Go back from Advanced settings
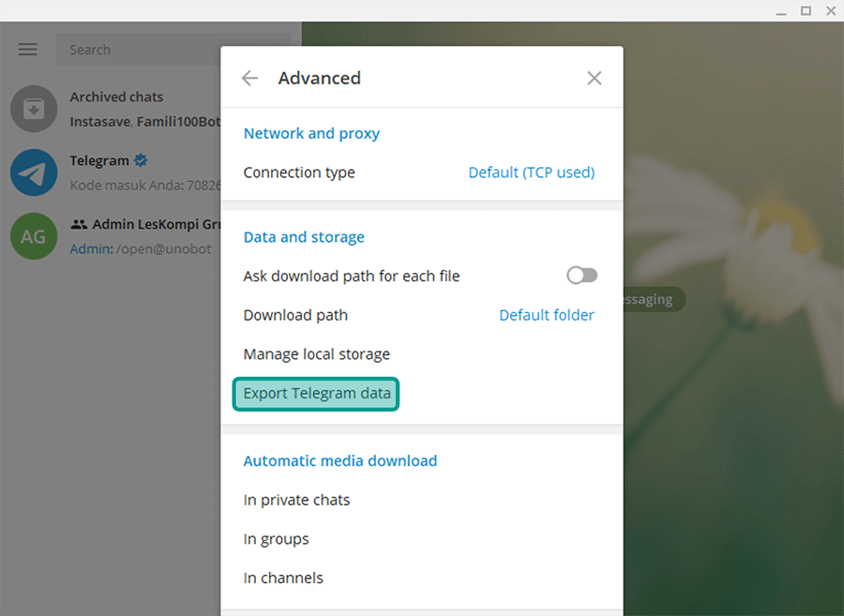This screenshot has height=616, width=844. pyautogui.click(x=249, y=78)
